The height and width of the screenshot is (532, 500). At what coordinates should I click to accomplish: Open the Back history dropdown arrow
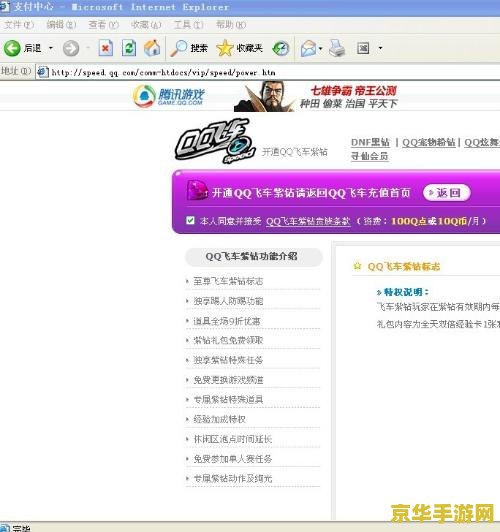point(51,48)
